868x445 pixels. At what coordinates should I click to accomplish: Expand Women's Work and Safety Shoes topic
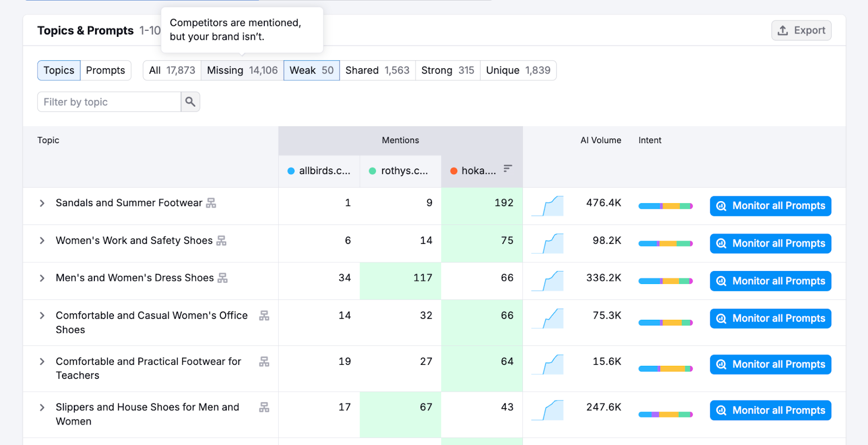pyautogui.click(x=42, y=241)
